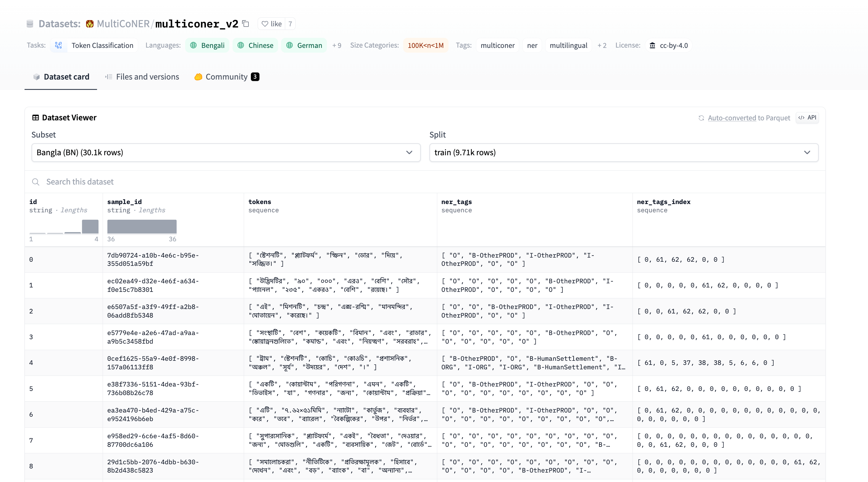This screenshot has width=868, height=482.
Task: Click the datasets database icon
Action: [x=30, y=24]
